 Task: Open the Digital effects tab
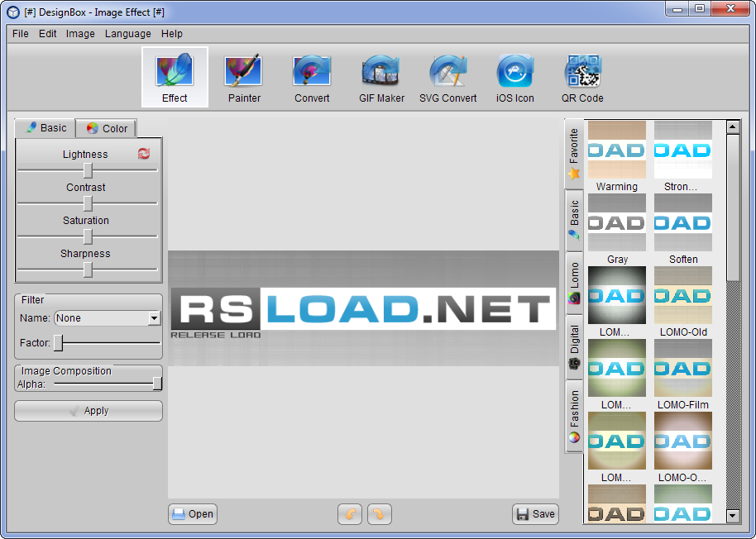pyautogui.click(x=574, y=347)
